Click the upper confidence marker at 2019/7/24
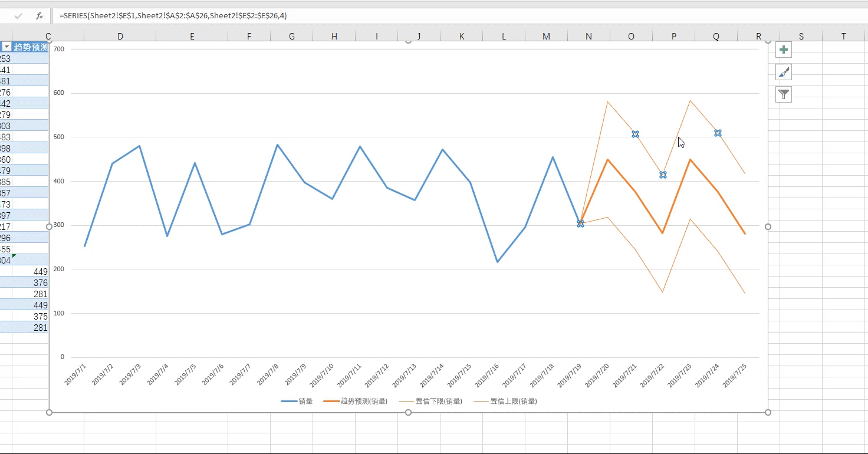Screen dimensions: 868x454 pos(718,133)
